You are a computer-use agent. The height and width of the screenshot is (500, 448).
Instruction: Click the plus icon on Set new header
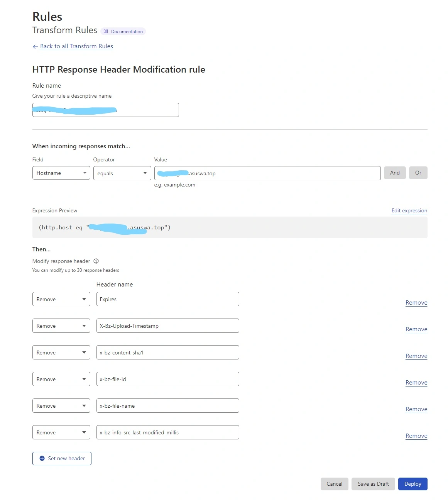click(42, 458)
